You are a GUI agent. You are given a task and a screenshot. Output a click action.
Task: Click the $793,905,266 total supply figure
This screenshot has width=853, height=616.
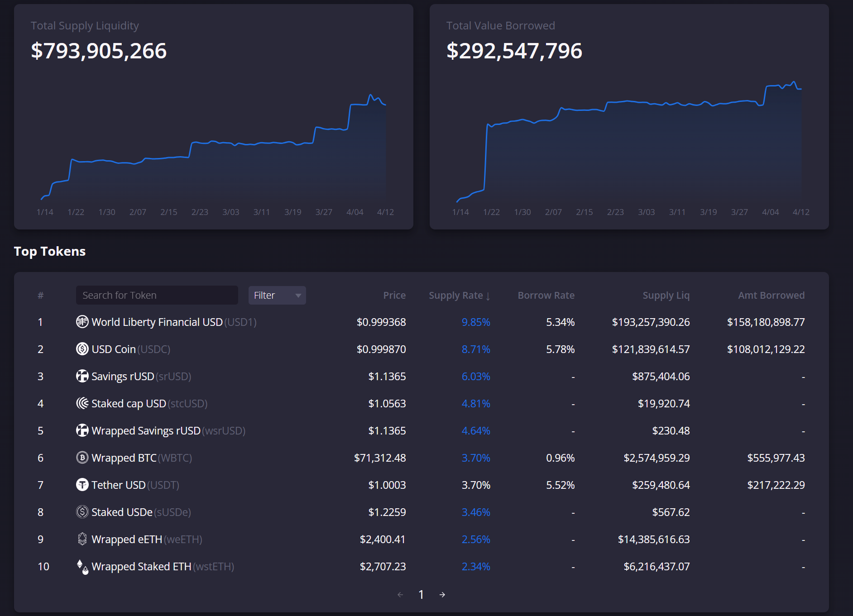tap(99, 50)
